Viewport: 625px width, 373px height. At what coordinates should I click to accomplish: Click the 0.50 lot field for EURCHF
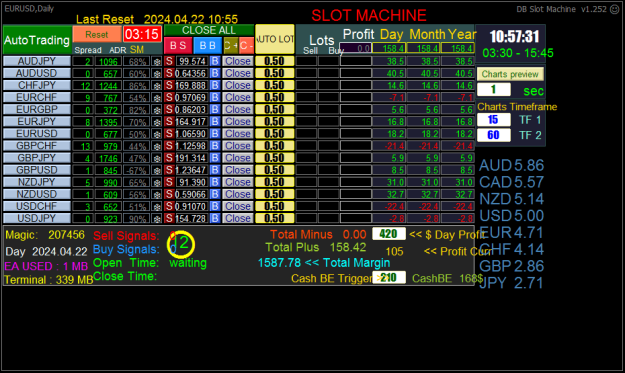(x=275, y=97)
